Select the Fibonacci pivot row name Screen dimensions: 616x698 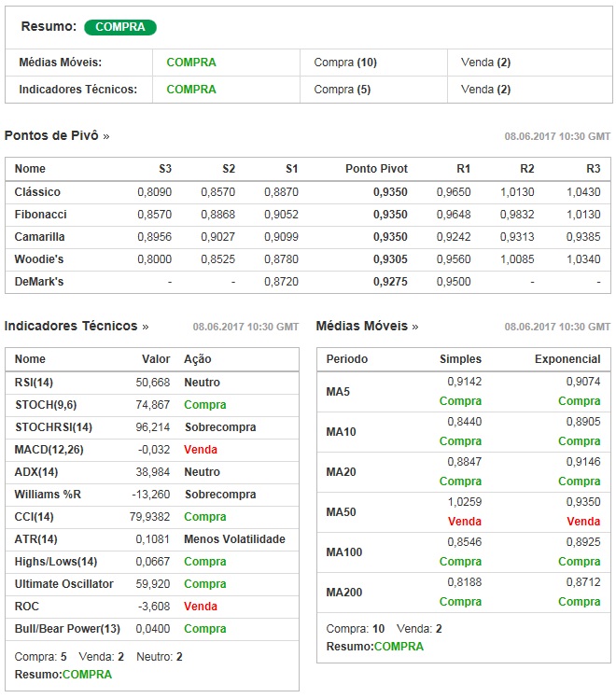pos(41,215)
